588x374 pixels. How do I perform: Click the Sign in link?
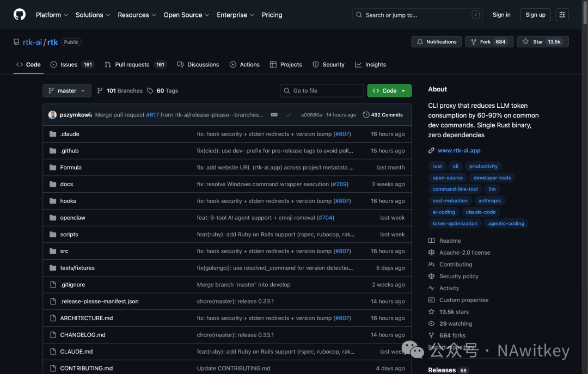coord(501,15)
